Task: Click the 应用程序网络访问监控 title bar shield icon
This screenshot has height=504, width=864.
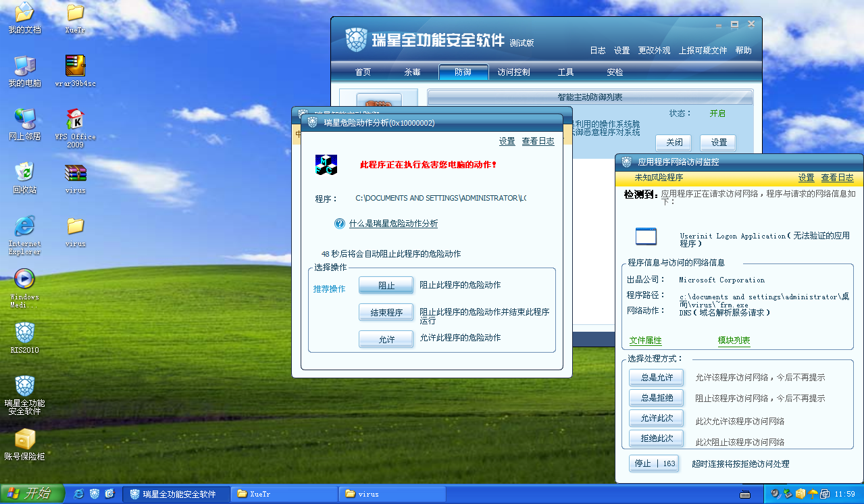Action: 626,162
